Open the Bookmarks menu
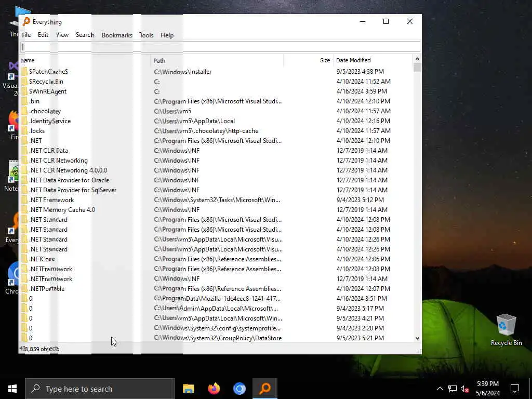 point(117,35)
